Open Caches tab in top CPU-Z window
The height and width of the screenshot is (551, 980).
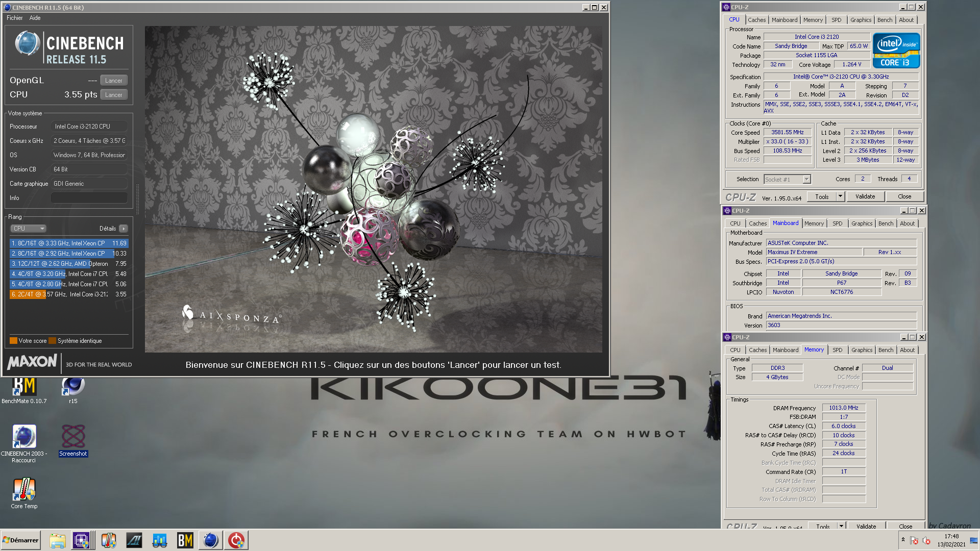[x=756, y=20]
